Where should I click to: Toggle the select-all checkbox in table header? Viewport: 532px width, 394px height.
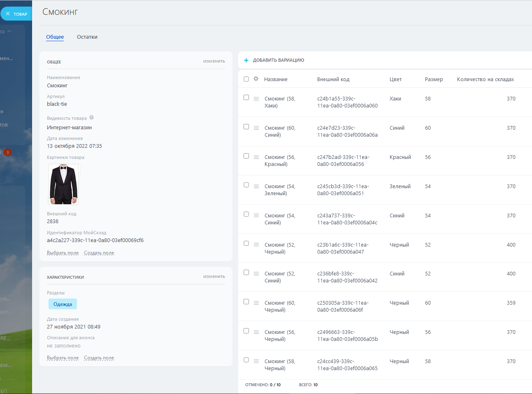[246, 79]
